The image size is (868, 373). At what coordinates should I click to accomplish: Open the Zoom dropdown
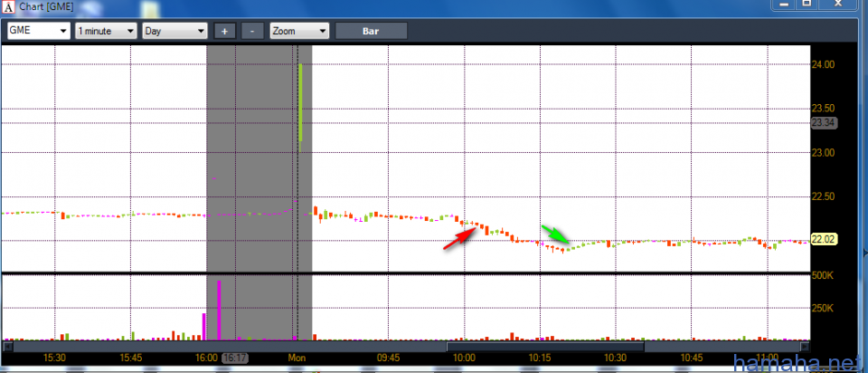tap(299, 31)
